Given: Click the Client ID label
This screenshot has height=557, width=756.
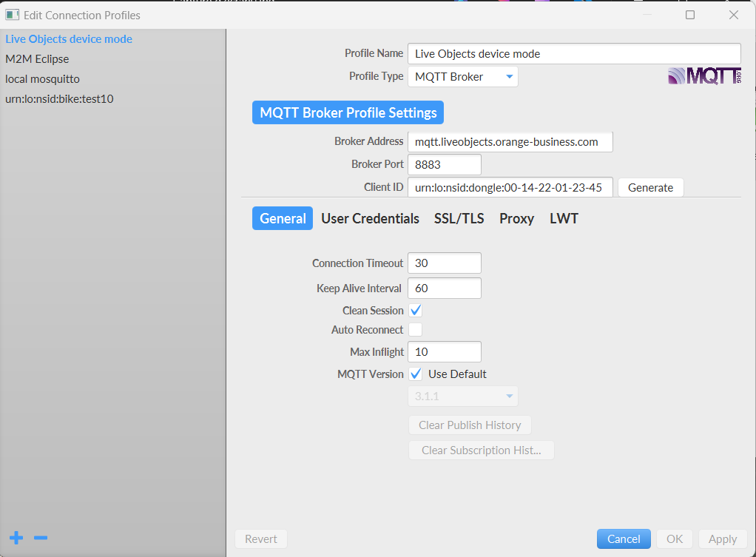Looking at the screenshot, I should click(383, 187).
